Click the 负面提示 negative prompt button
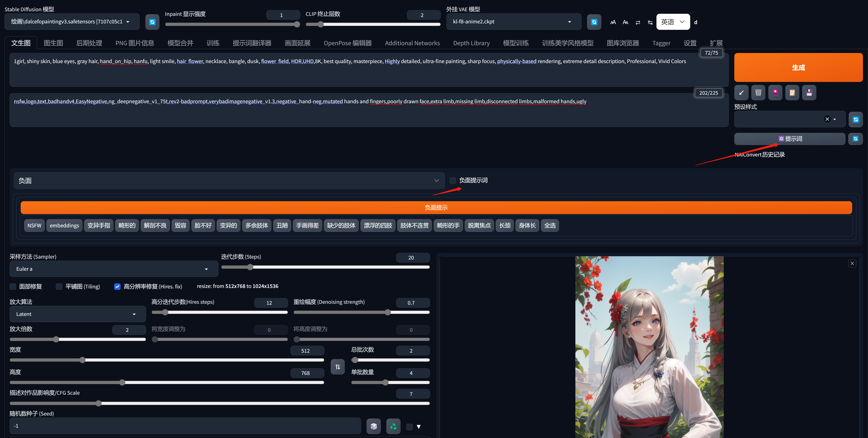Screen dimensions: 868x438 [436, 207]
